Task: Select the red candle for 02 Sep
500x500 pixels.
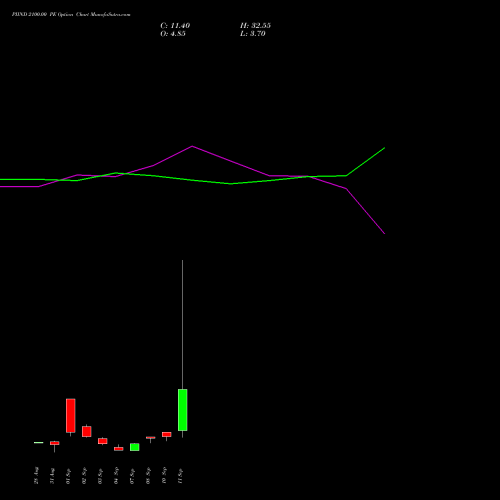Action: [87, 431]
